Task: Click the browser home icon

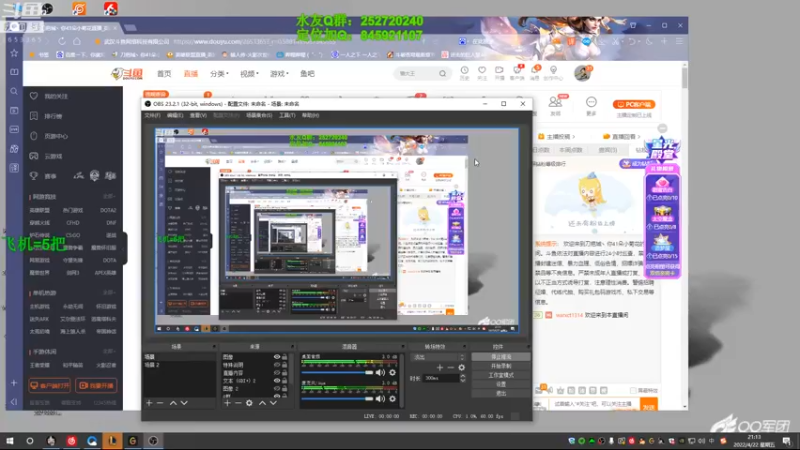Action: (x=77, y=41)
